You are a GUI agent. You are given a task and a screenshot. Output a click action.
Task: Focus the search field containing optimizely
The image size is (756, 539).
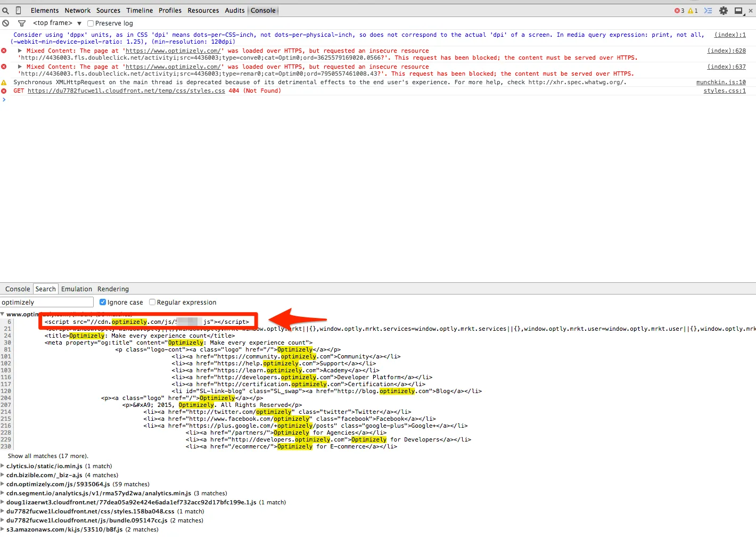click(x=47, y=302)
